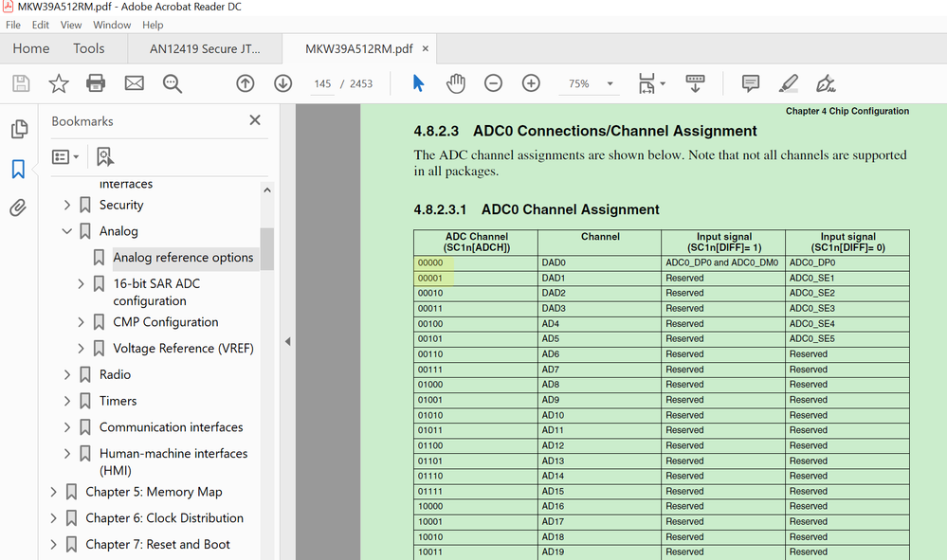
Task: Click the Save file icon
Action: (x=21, y=83)
